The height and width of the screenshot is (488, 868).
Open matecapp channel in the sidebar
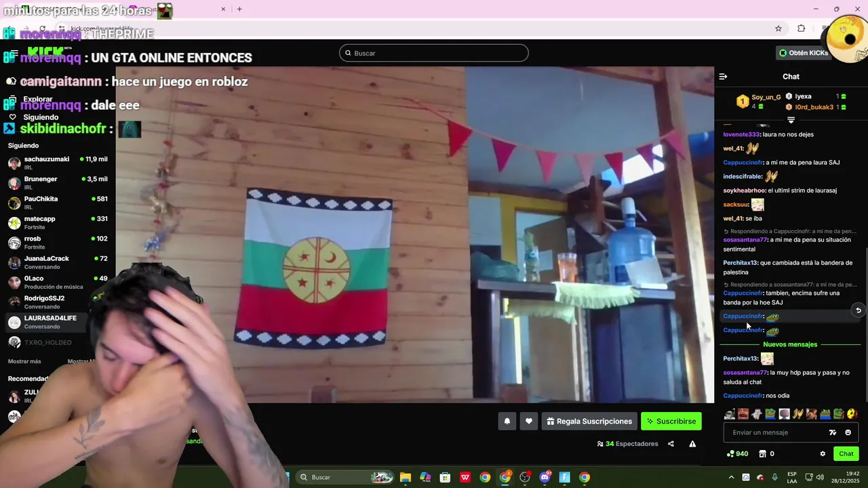point(58,223)
